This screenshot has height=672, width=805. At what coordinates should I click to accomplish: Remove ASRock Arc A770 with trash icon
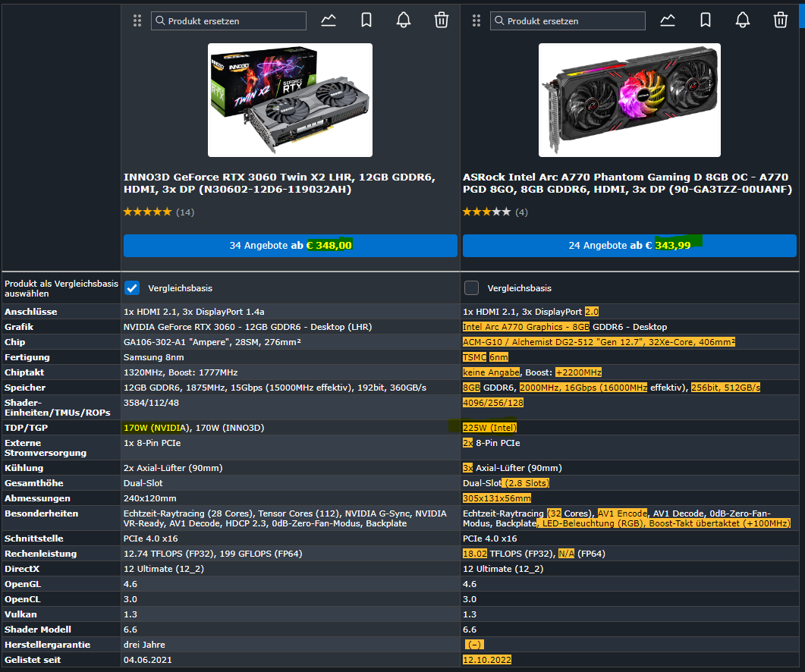pos(781,20)
